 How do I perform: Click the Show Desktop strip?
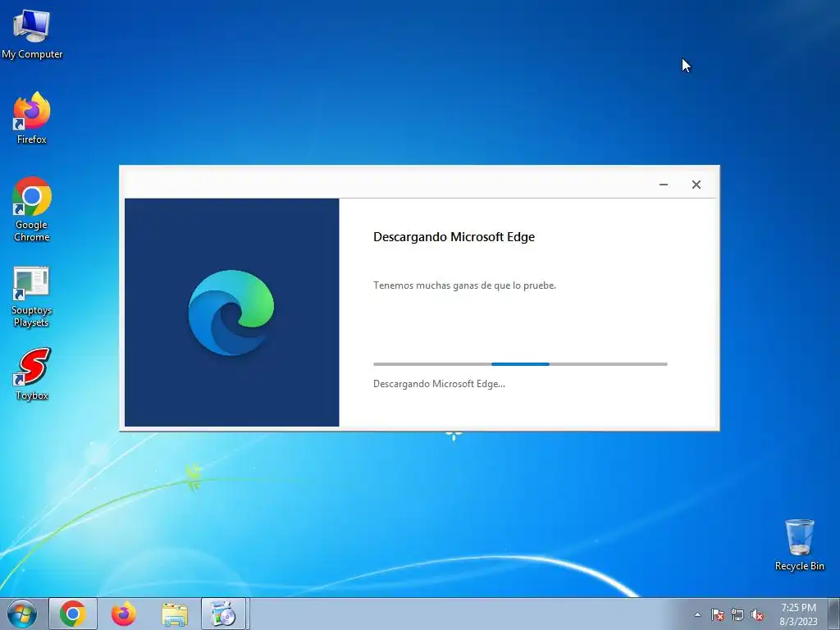[x=833, y=614]
